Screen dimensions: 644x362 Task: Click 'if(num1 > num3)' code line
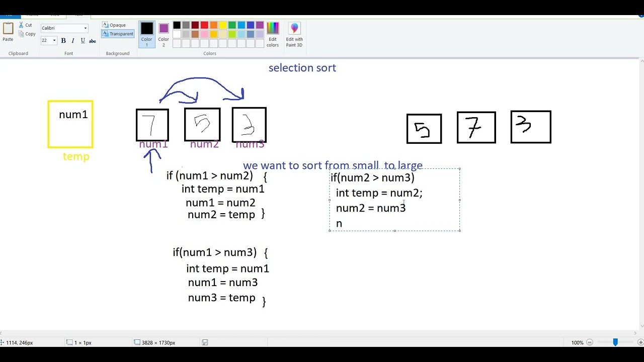click(215, 252)
